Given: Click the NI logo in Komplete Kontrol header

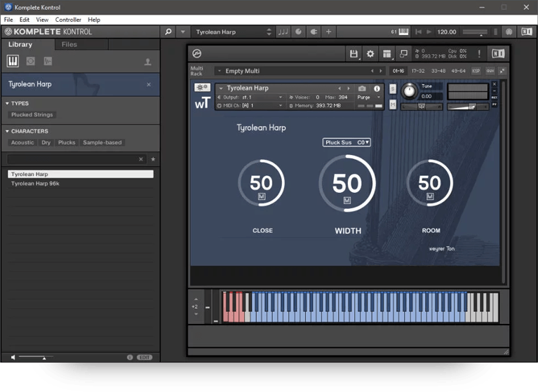Looking at the screenshot, I should [527, 32].
